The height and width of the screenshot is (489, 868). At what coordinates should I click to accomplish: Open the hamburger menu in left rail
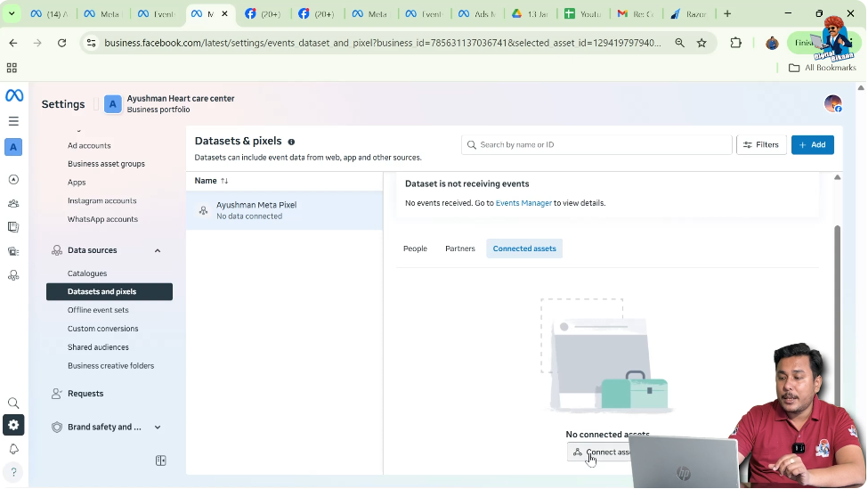[14, 121]
